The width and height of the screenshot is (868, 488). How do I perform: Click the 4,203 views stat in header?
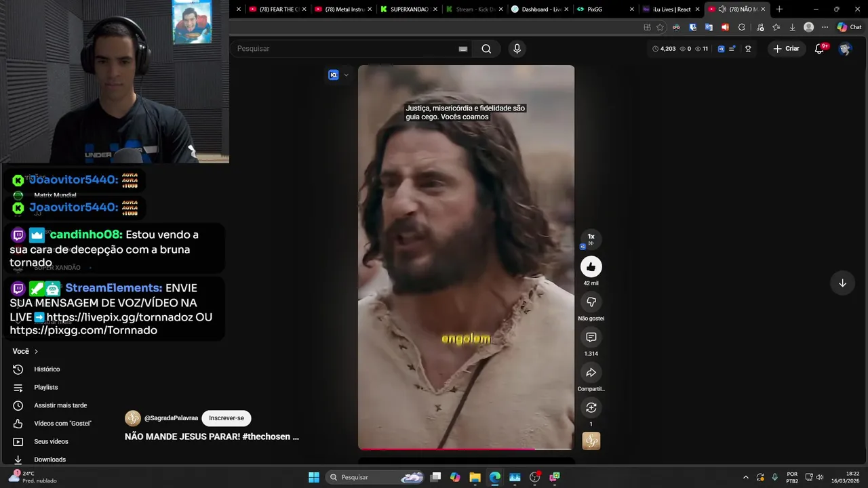coord(664,49)
